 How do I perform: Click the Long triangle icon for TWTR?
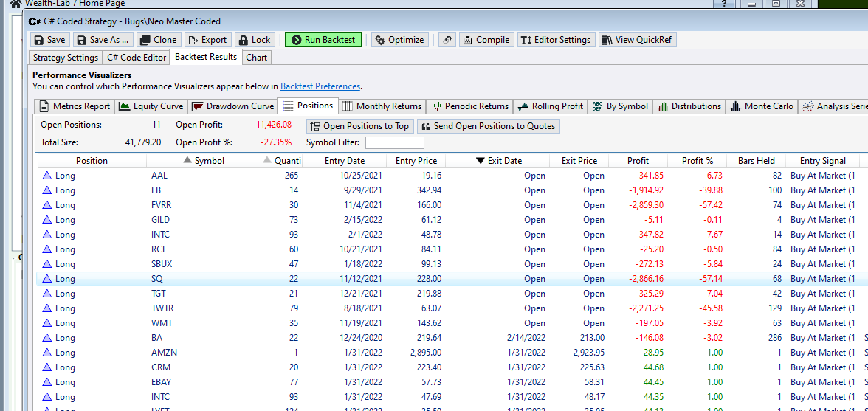[x=47, y=308]
